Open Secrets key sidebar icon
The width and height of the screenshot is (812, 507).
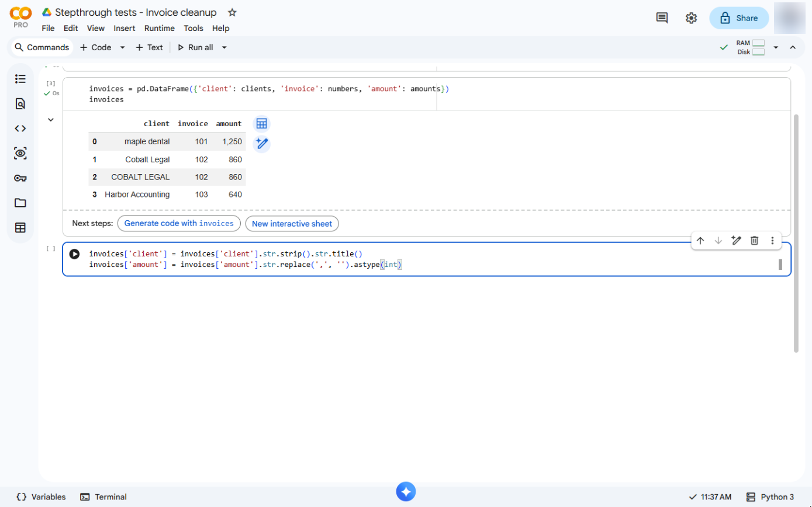(x=20, y=178)
